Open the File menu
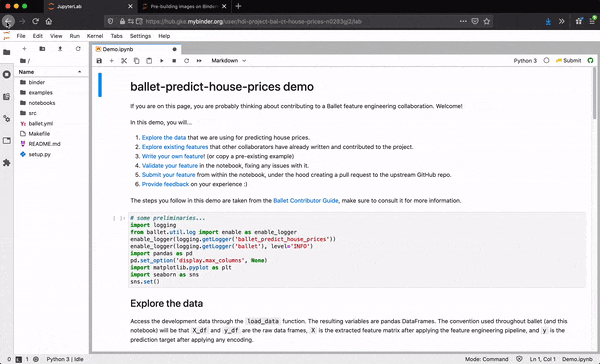The image size is (600, 364). [21, 36]
